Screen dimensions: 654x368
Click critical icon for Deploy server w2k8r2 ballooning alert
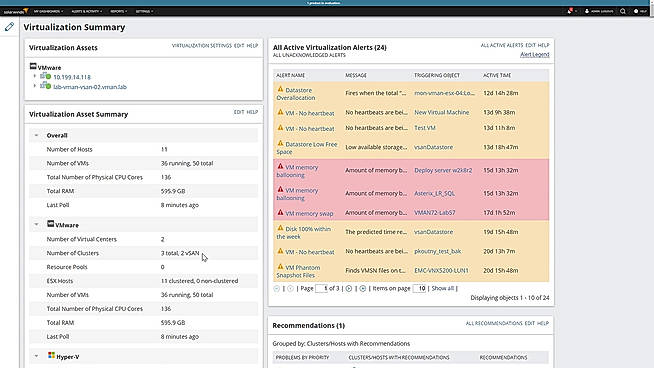point(280,166)
